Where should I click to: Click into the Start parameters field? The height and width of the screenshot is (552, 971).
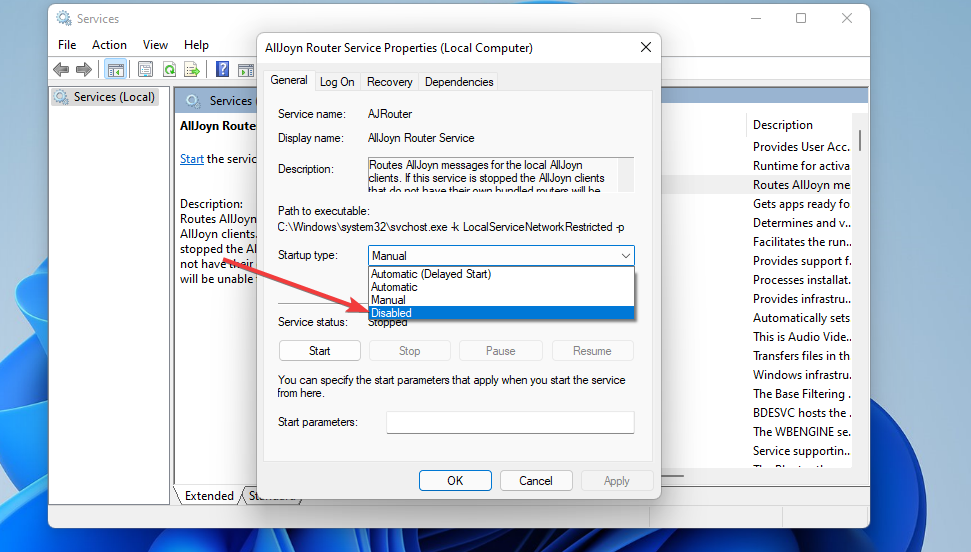pyautogui.click(x=510, y=423)
